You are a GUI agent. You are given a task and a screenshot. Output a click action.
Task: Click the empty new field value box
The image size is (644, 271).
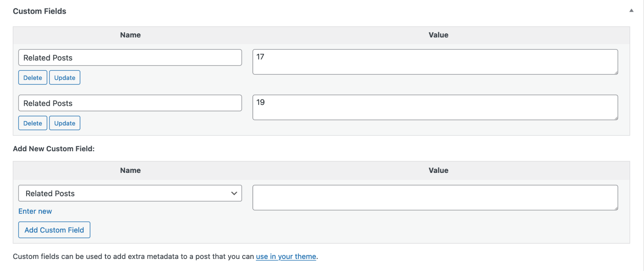tap(435, 197)
